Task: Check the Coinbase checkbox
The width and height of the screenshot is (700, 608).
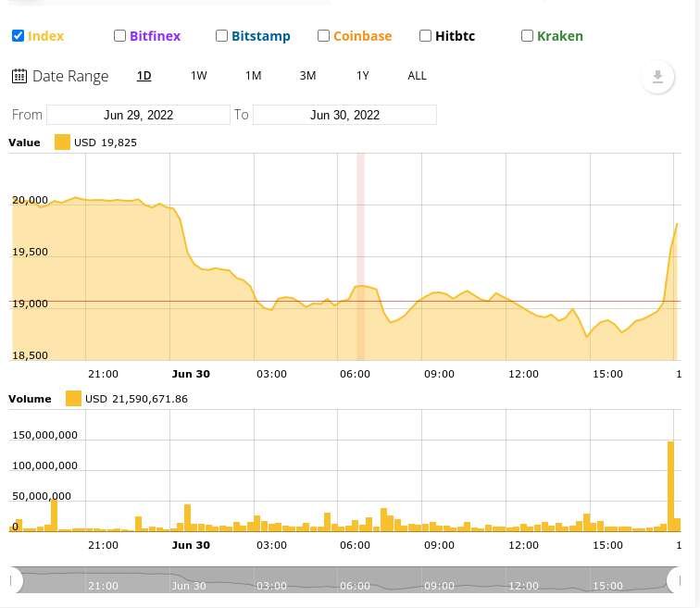Action: pos(323,36)
